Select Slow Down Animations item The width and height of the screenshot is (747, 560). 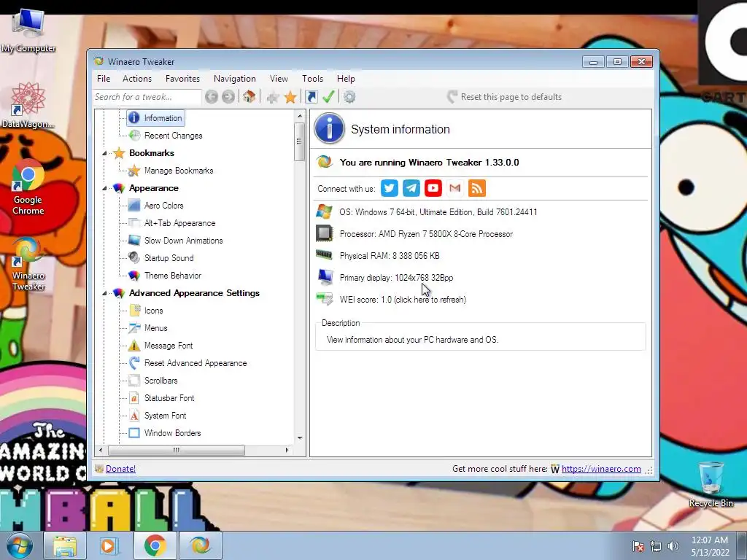tap(183, 241)
